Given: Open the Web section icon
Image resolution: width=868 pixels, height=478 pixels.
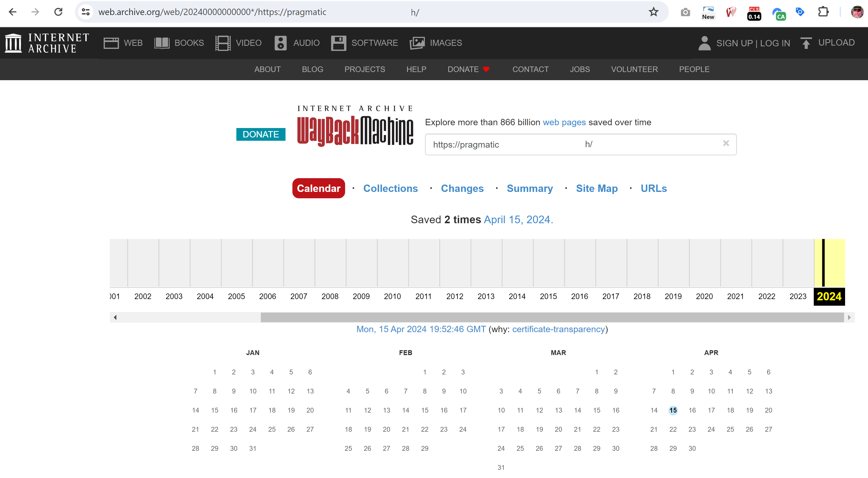Looking at the screenshot, I should click(x=111, y=43).
